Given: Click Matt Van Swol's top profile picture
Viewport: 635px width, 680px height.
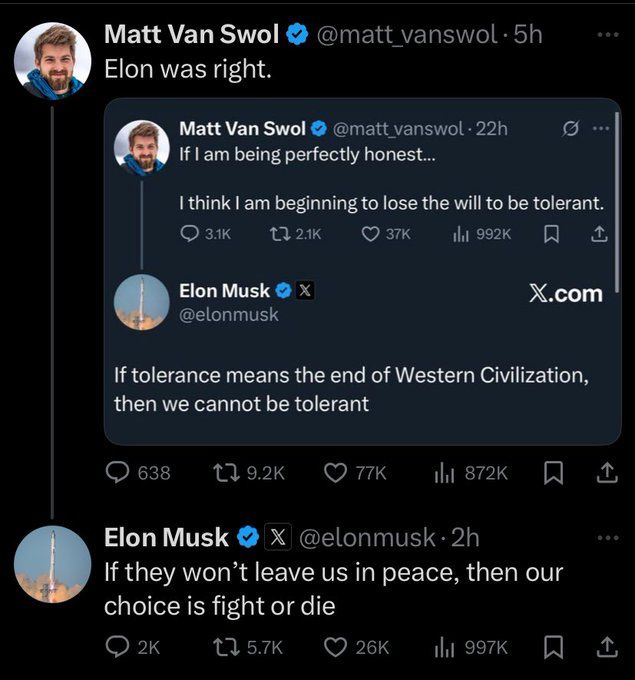Looking at the screenshot, I should [52, 60].
